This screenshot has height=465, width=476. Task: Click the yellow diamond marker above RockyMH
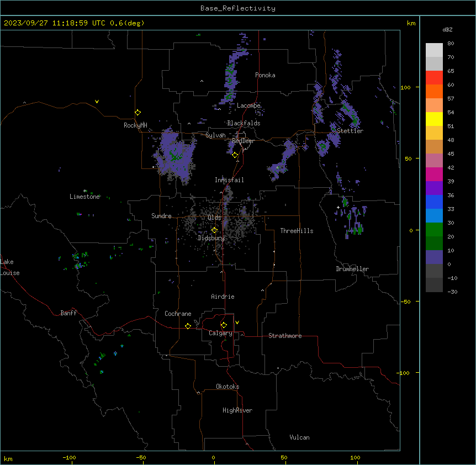click(x=138, y=113)
